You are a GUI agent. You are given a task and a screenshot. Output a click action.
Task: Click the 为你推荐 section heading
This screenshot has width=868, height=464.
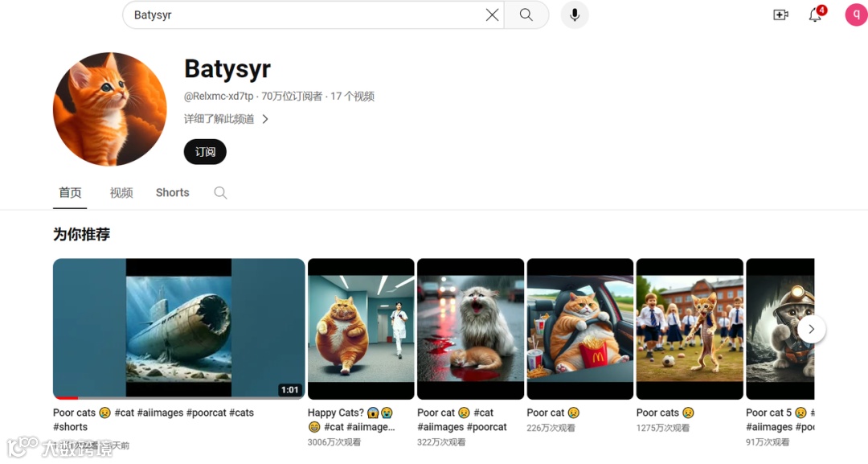pos(81,234)
